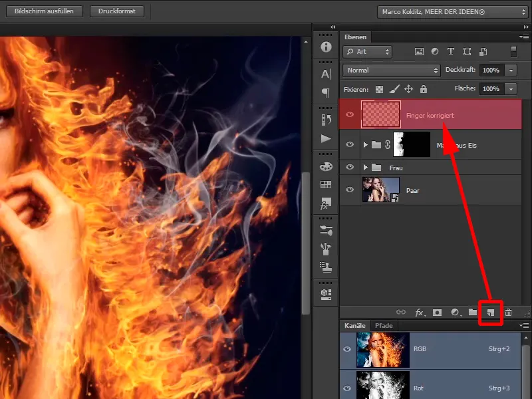The image size is (532, 399).
Task: Select the Finger korrigiert layer thumbnail
Action: pyautogui.click(x=380, y=114)
